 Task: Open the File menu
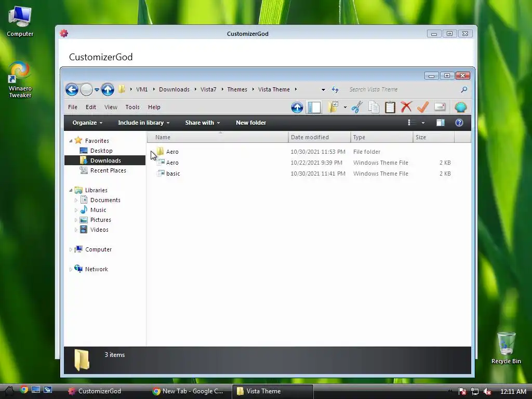(x=73, y=107)
